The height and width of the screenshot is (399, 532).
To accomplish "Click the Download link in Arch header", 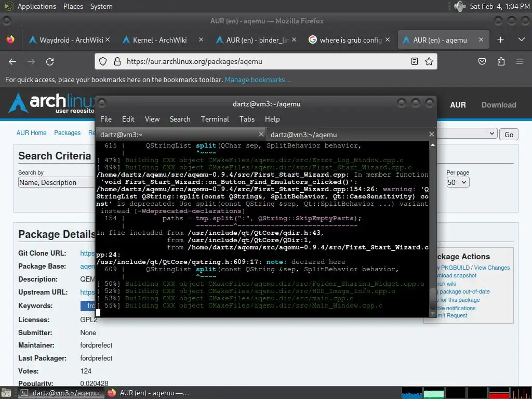I will click(499, 105).
